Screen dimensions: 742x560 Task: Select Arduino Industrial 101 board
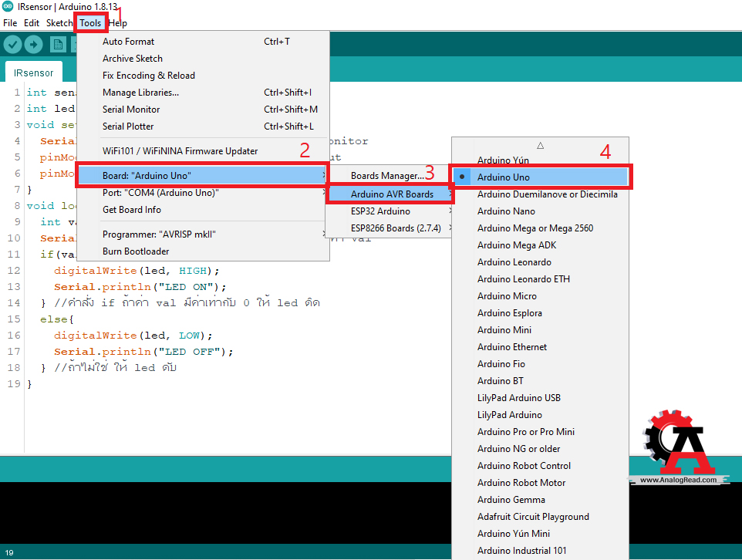pos(541,551)
